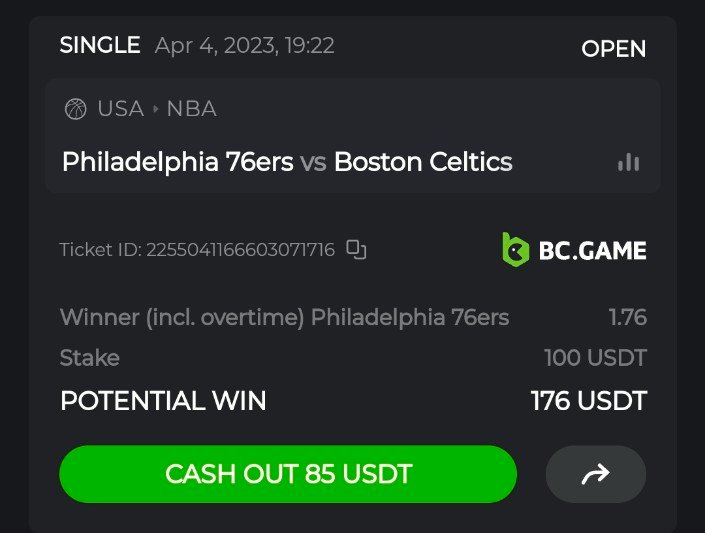The image size is (705, 533).
Task: Select the Philadelphia 76ers team name in match title
Action: click(178, 162)
